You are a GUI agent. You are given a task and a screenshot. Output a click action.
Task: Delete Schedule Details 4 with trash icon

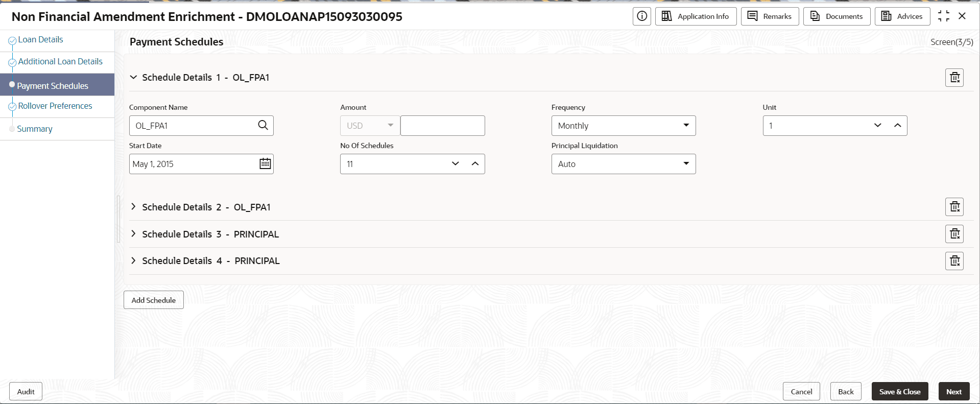[x=954, y=261]
